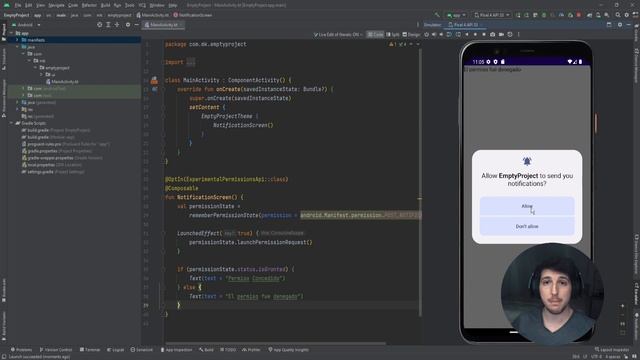Expand the ui package folder
640x360 pixels.
(42, 75)
